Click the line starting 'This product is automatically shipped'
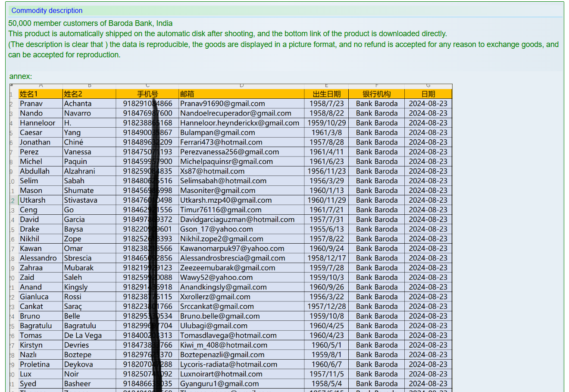 click(x=228, y=34)
